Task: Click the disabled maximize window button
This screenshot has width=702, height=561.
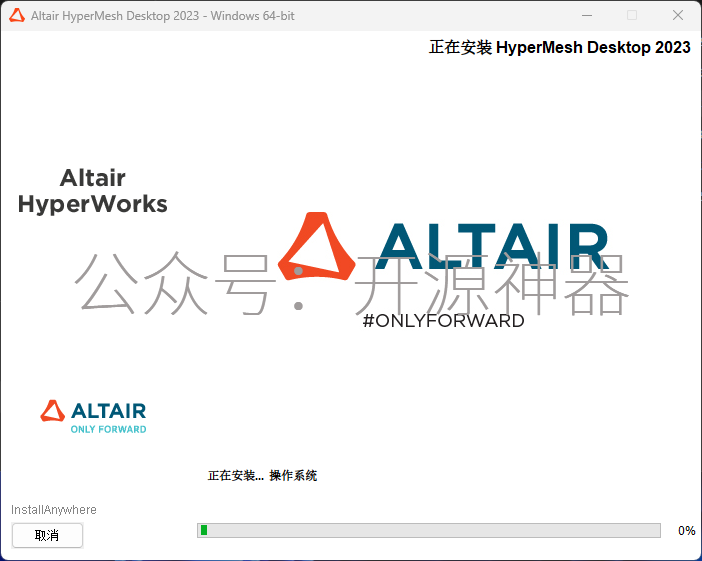Action: click(x=632, y=15)
